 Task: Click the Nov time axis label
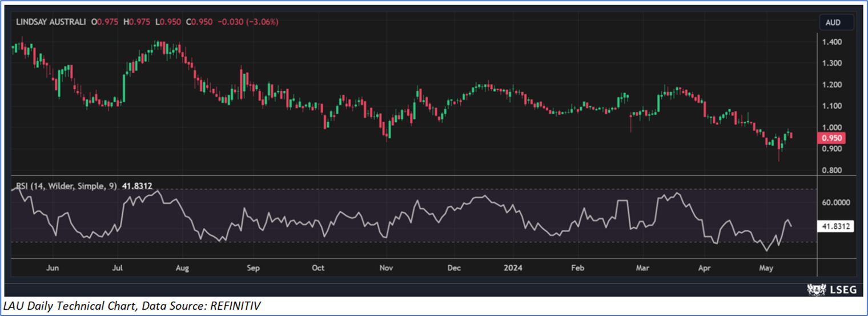click(x=386, y=267)
